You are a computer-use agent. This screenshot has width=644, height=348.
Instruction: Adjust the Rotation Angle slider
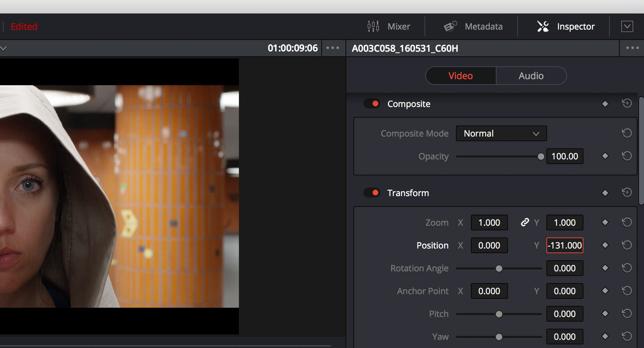pyautogui.click(x=499, y=268)
